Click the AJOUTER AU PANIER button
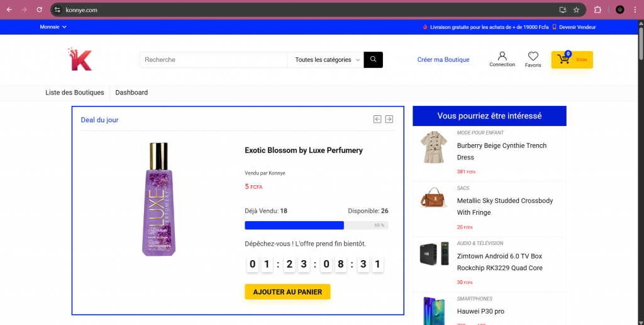Image resolution: width=644 pixels, height=325 pixels. click(287, 292)
